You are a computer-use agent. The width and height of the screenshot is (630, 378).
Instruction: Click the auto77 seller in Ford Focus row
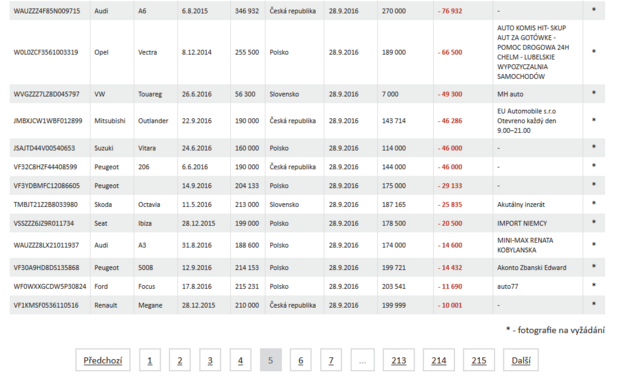pos(507,286)
